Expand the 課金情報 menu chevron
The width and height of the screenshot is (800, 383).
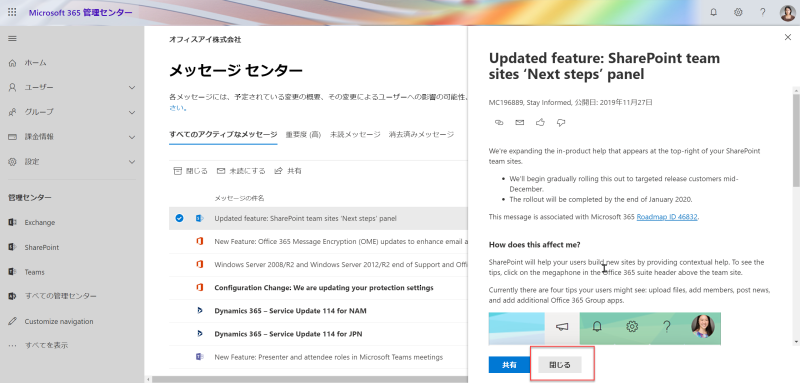coord(132,137)
